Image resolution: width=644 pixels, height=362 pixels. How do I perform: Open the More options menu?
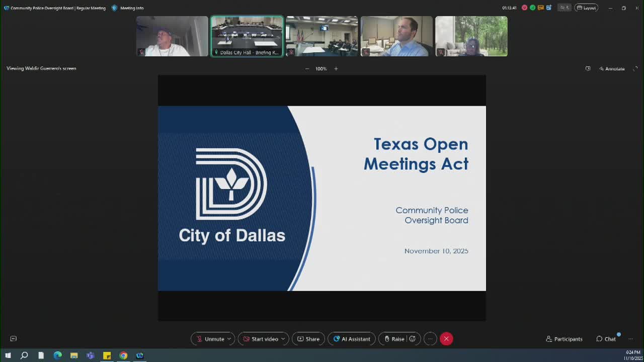click(430, 338)
